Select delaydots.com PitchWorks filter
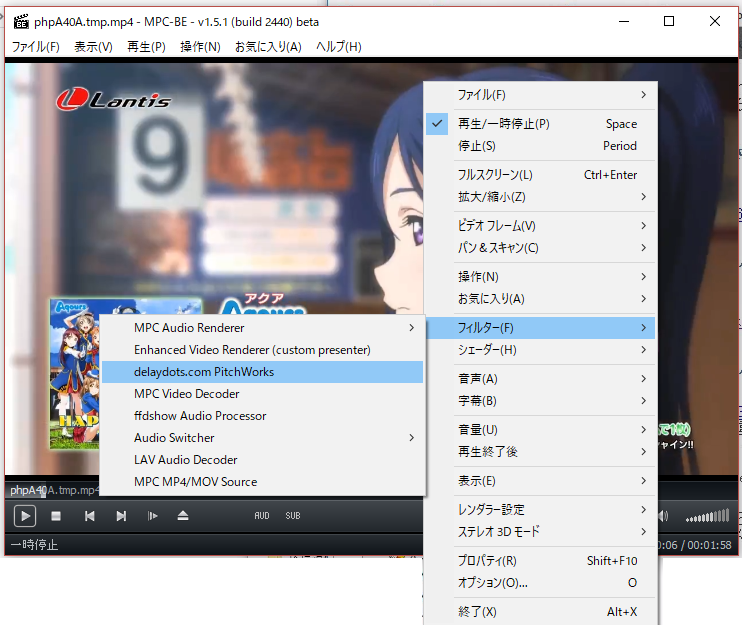742x625 pixels. click(263, 372)
